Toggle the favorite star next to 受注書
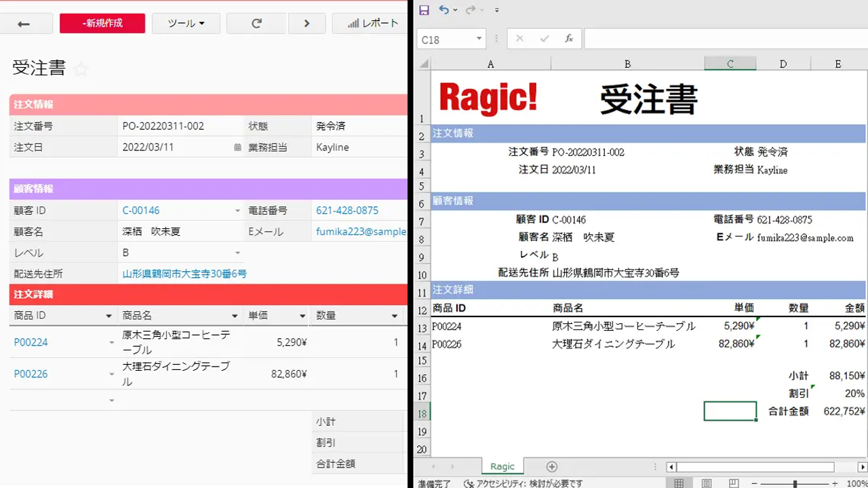This screenshot has height=488, width=868. [80, 68]
